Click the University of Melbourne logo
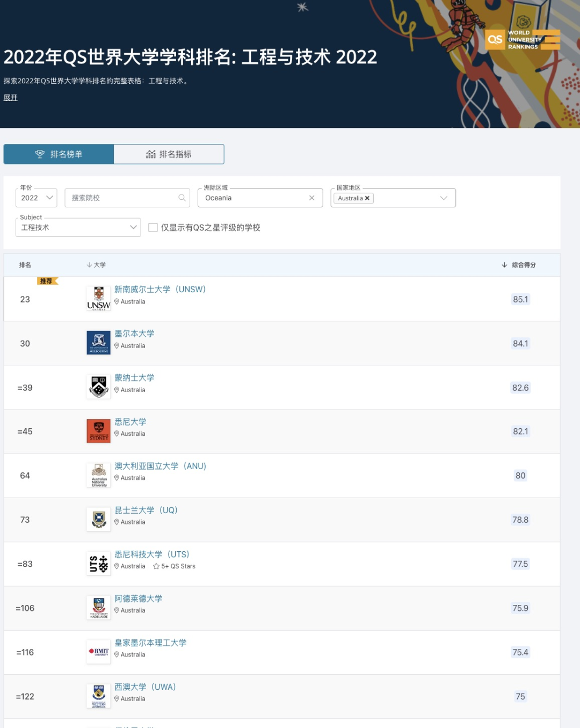Screen dimensions: 580x728 [99, 342]
